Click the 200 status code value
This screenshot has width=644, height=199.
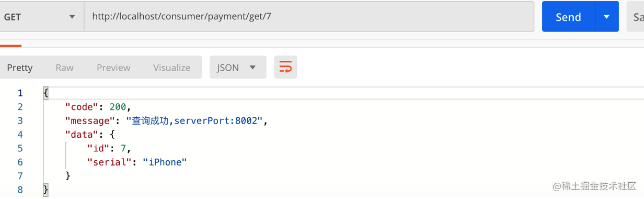coord(118,107)
